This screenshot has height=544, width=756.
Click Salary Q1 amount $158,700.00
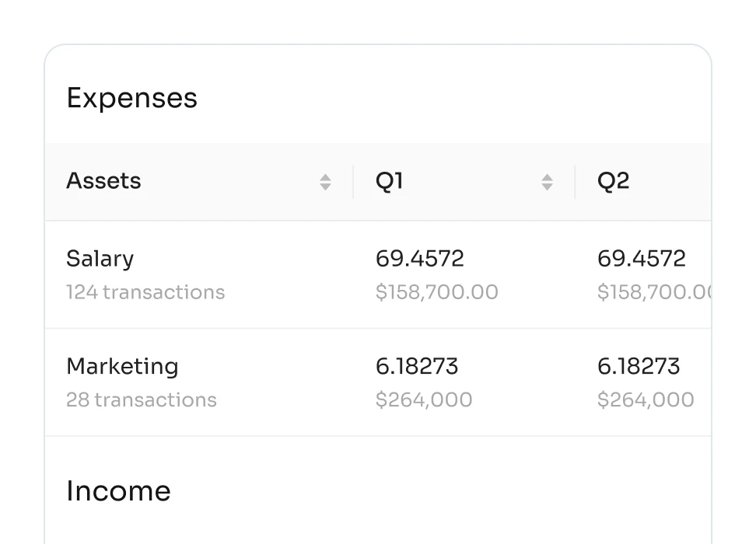click(436, 292)
